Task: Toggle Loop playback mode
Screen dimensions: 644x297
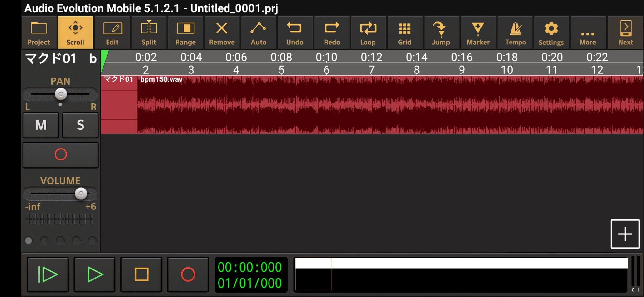Action: [368, 33]
